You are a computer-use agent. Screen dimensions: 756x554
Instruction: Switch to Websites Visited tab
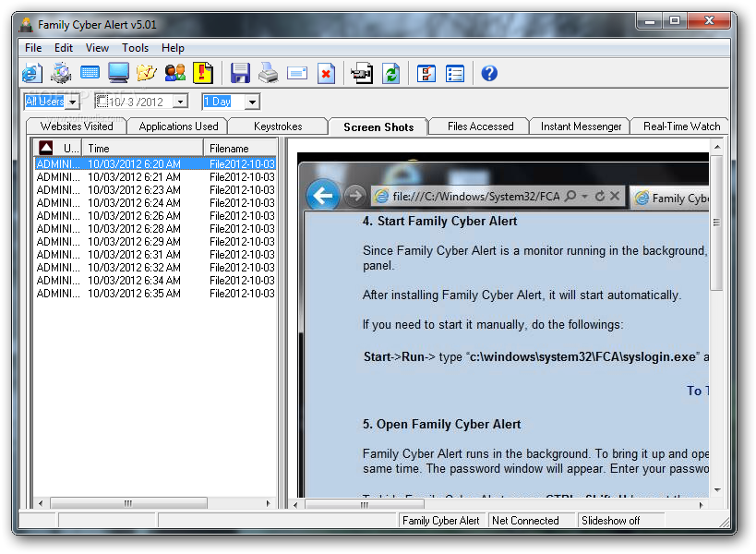(x=77, y=126)
